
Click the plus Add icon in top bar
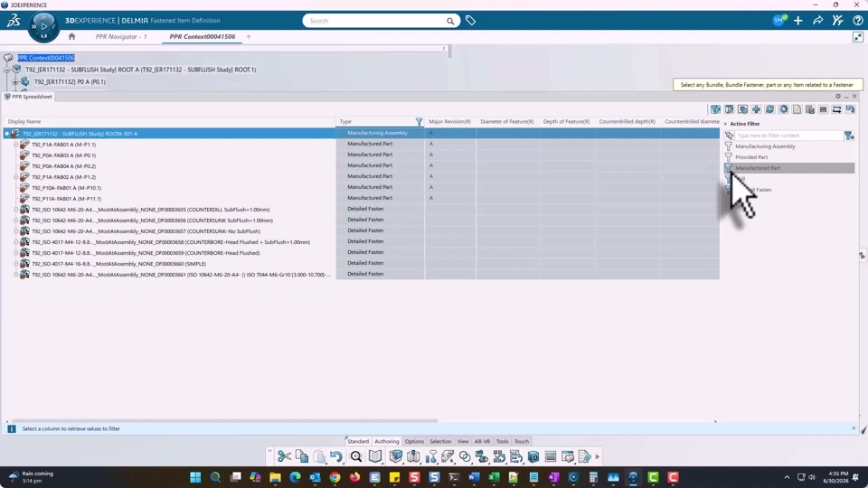pos(797,21)
